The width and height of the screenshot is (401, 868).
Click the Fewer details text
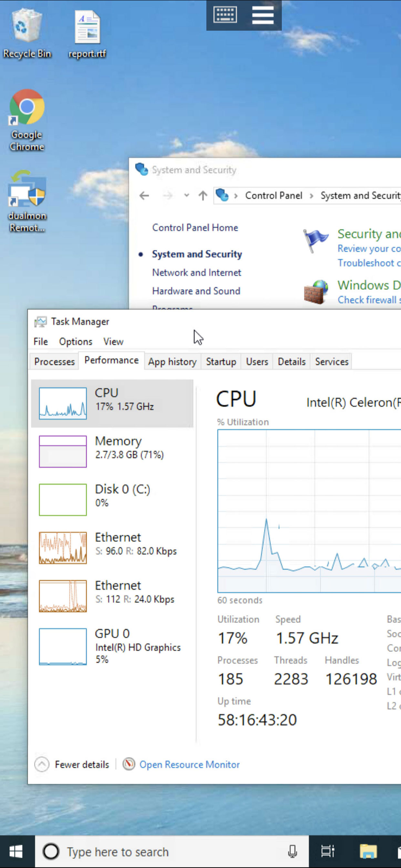click(82, 765)
